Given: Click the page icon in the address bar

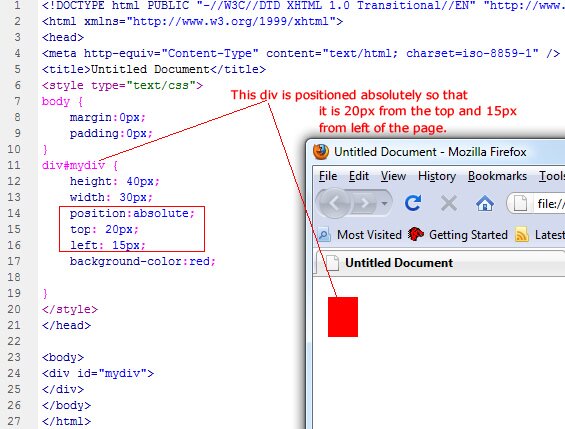Looking at the screenshot, I should pos(520,204).
